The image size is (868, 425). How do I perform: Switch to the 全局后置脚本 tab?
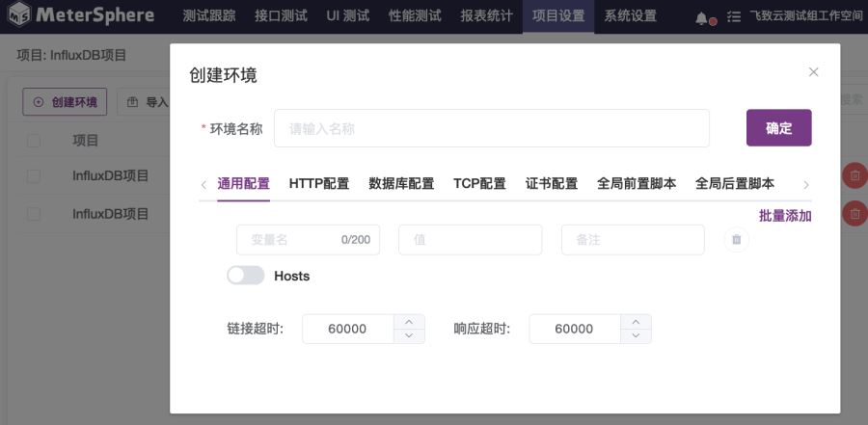(x=735, y=184)
